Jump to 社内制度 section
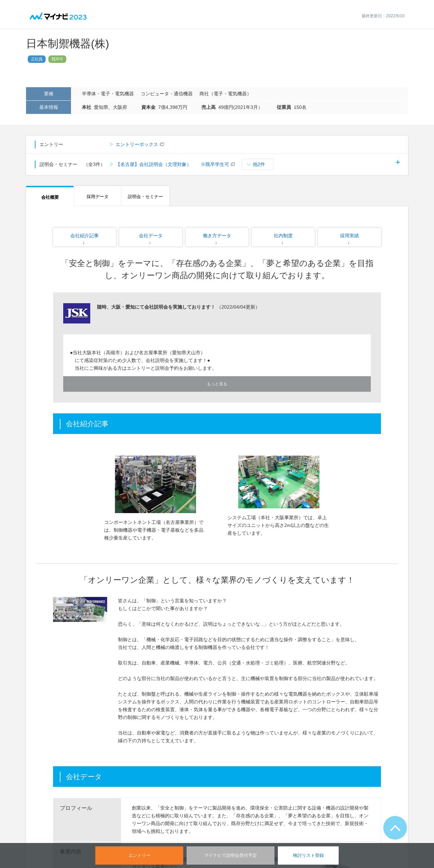 click(283, 237)
